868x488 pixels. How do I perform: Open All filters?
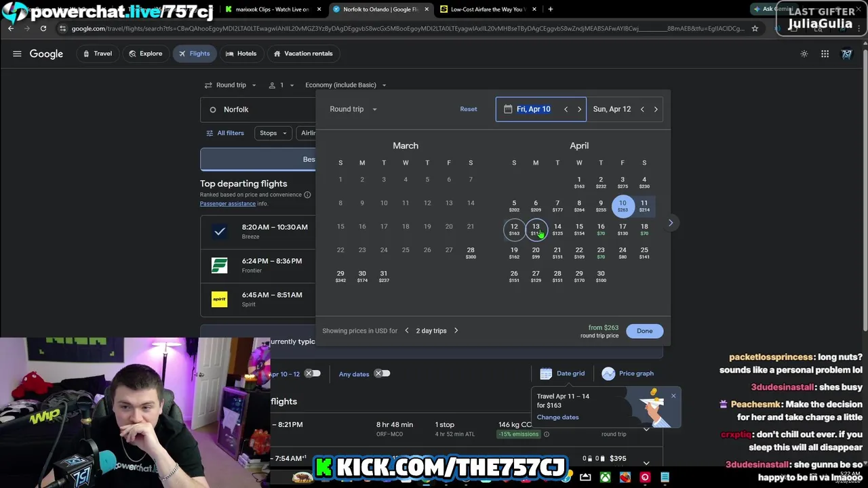[225, 134]
